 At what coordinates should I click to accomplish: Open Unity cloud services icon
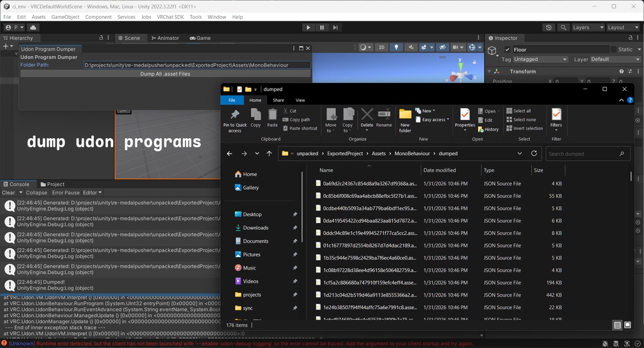pyautogui.click(x=33, y=28)
